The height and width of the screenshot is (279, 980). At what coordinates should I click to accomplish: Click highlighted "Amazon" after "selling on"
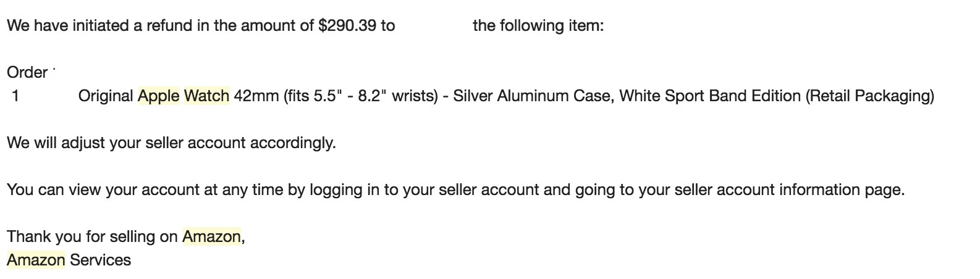[211, 237]
